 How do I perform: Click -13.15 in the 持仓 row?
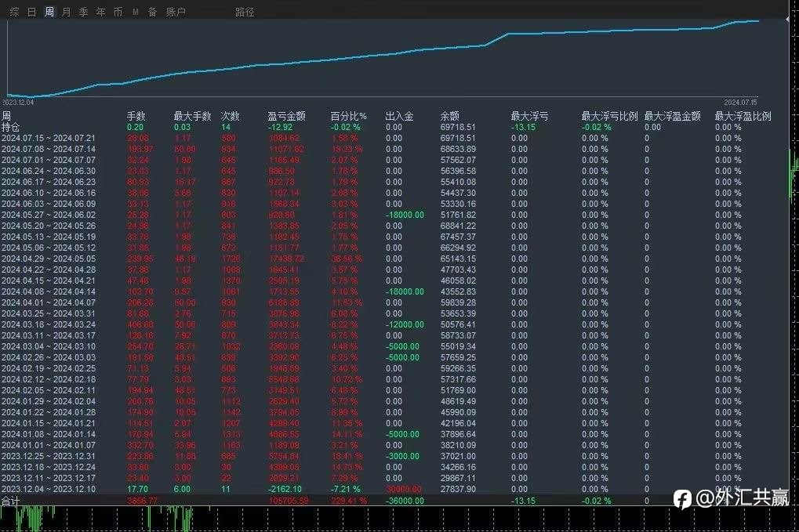523,127
